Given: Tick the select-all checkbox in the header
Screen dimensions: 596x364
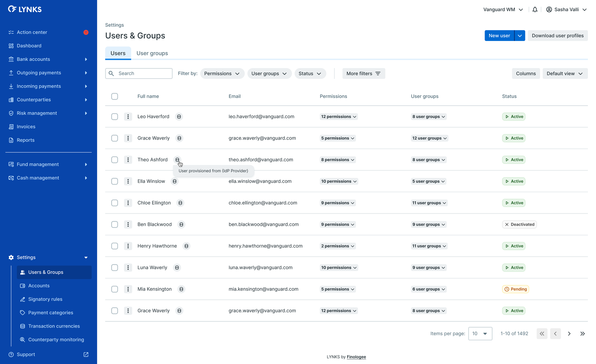Looking at the screenshot, I should [x=115, y=96].
